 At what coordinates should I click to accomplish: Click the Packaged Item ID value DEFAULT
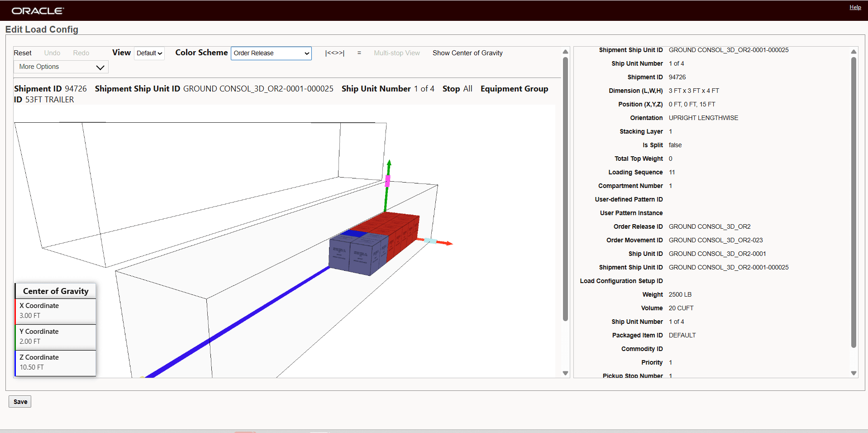pyautogui.click(x=682, y=335)
